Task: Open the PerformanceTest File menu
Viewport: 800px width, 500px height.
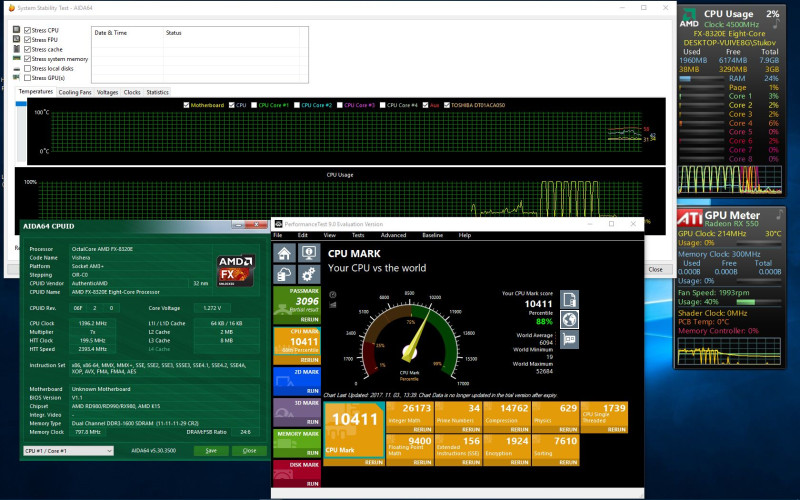Action: click(278, 235)
